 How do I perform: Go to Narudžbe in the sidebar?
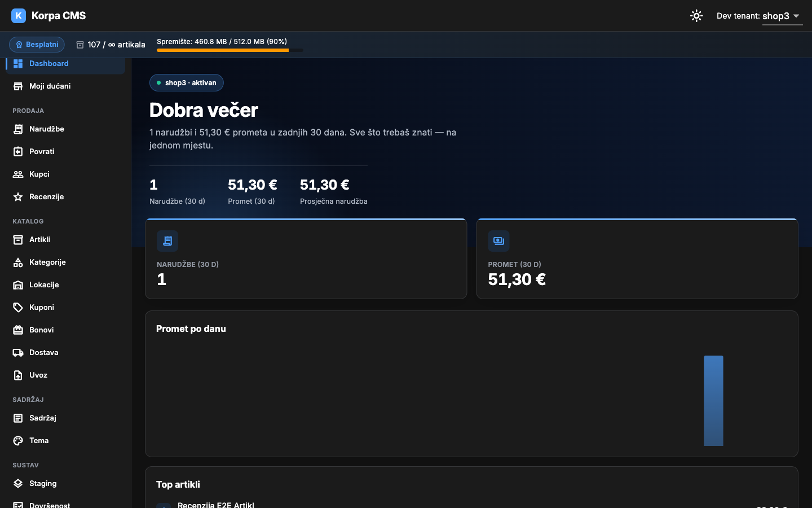point(65,129)
